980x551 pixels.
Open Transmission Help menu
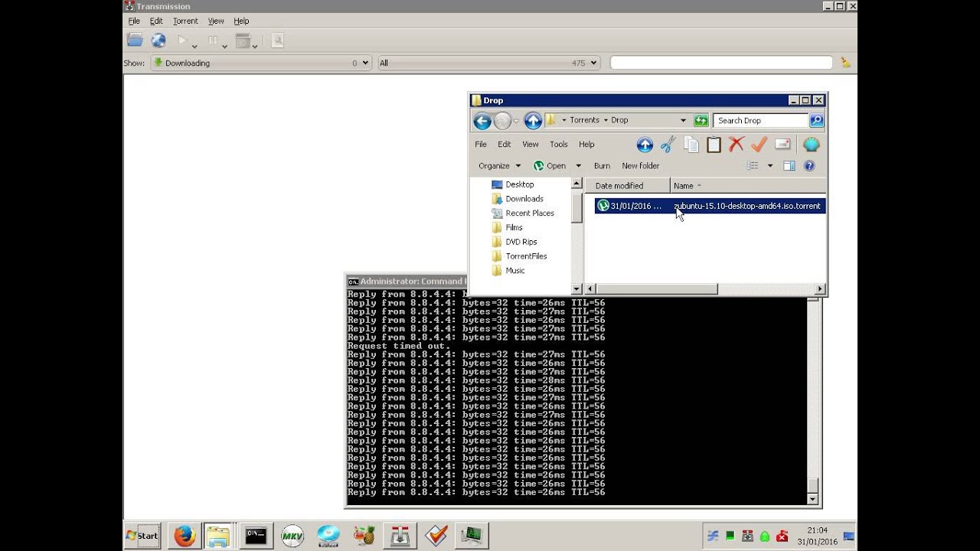tap(241, 21)
